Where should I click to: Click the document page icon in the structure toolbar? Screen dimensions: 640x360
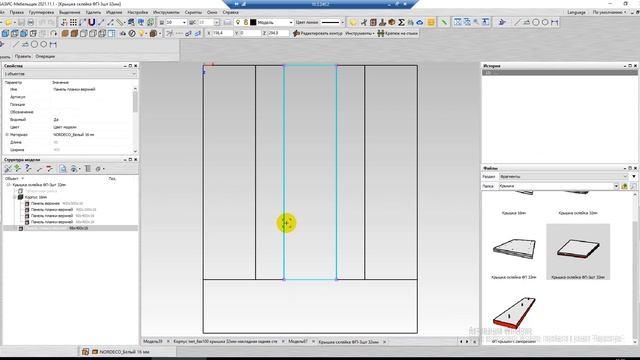[62, 168]
